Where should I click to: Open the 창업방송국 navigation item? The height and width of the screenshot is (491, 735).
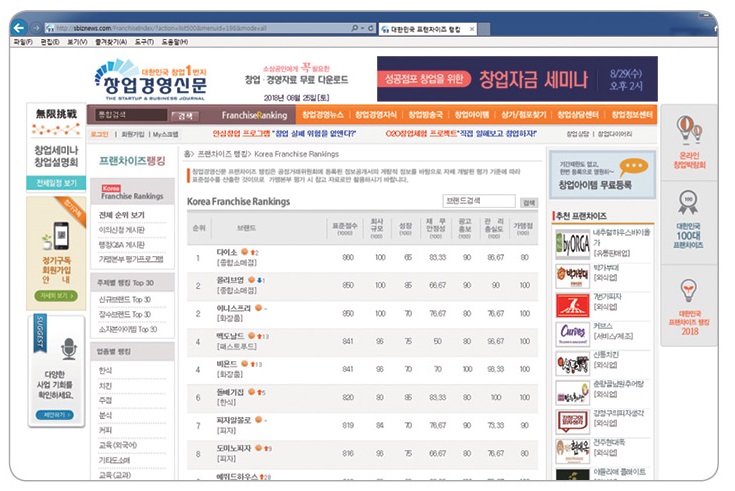426,115
